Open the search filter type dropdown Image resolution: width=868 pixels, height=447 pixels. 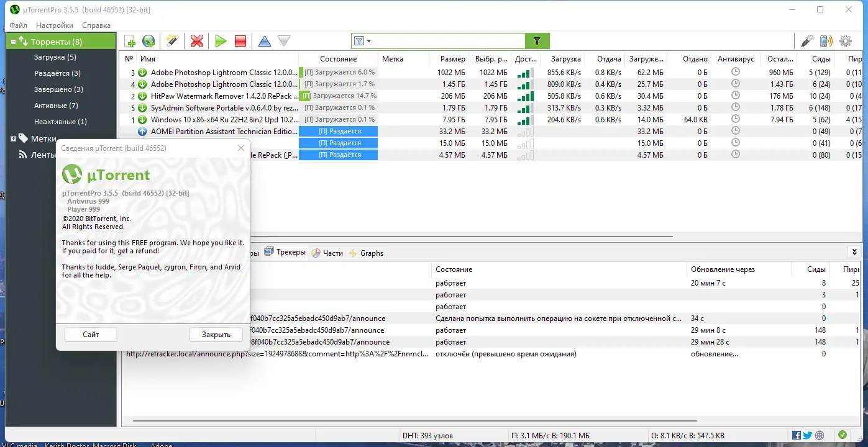(x=362, y=41)
